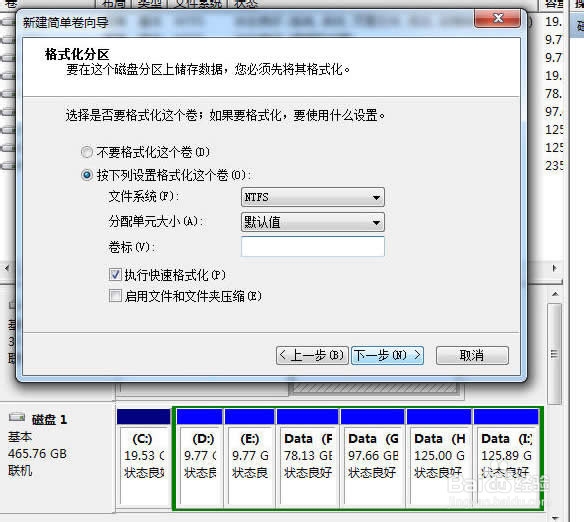
Task: Click the right arrow of volume list horizontal scrollbar
Action: click(x=555, y=268)
